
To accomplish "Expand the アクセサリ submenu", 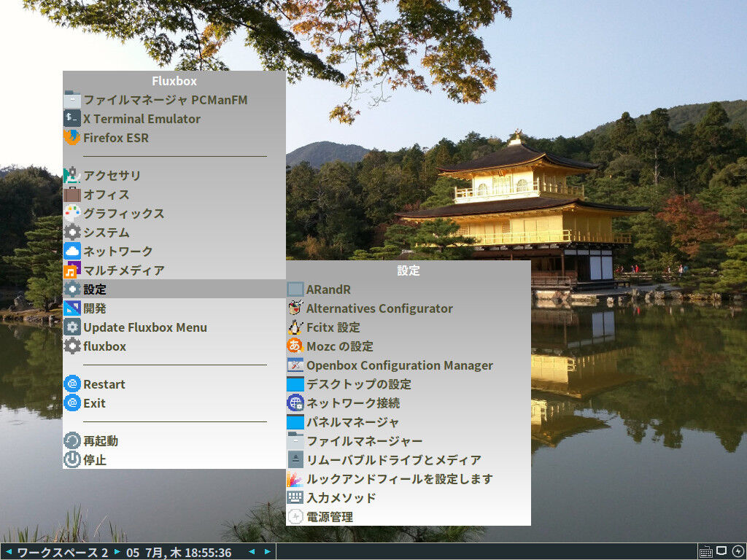I will 174,175.
